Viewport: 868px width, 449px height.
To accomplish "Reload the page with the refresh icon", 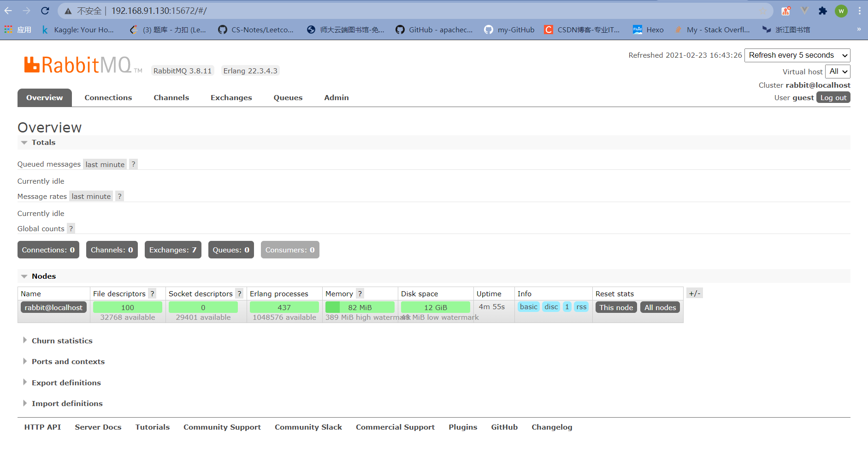I will pyautogui.click(x=45, y=11).
